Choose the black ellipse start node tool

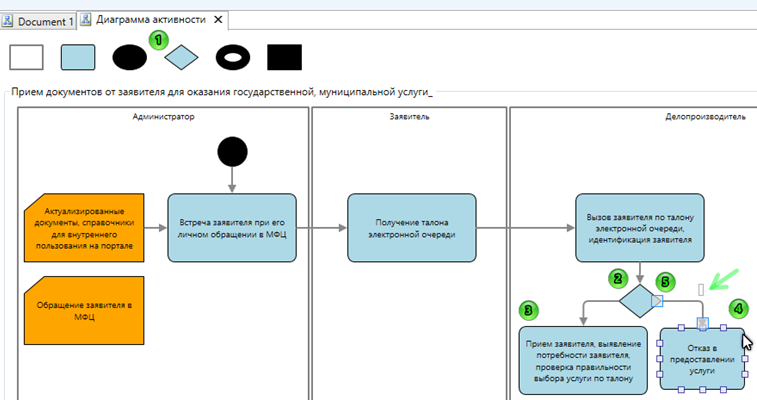pos(129,57)
